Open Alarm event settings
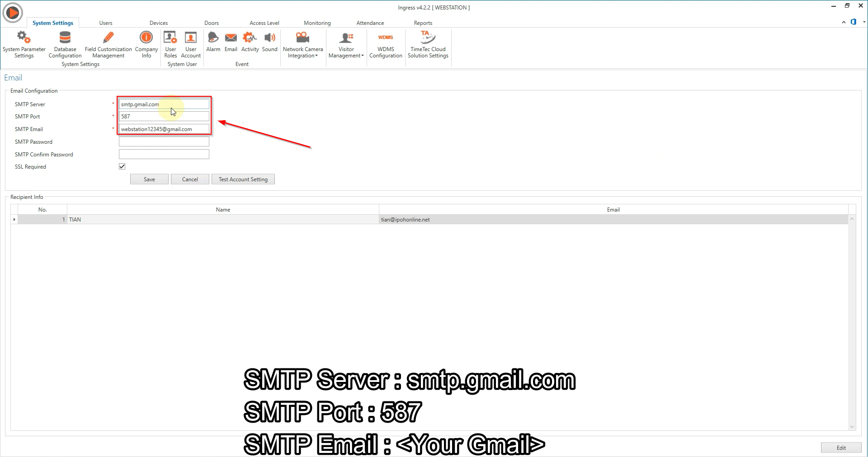The height and width of the screenshot is (457, 868). tap(213, 42)
